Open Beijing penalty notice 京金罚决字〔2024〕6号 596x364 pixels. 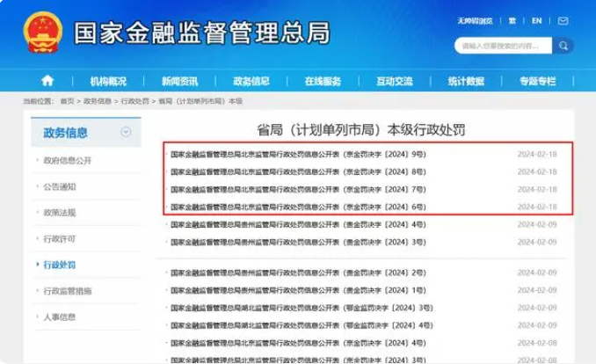point(298,207)
